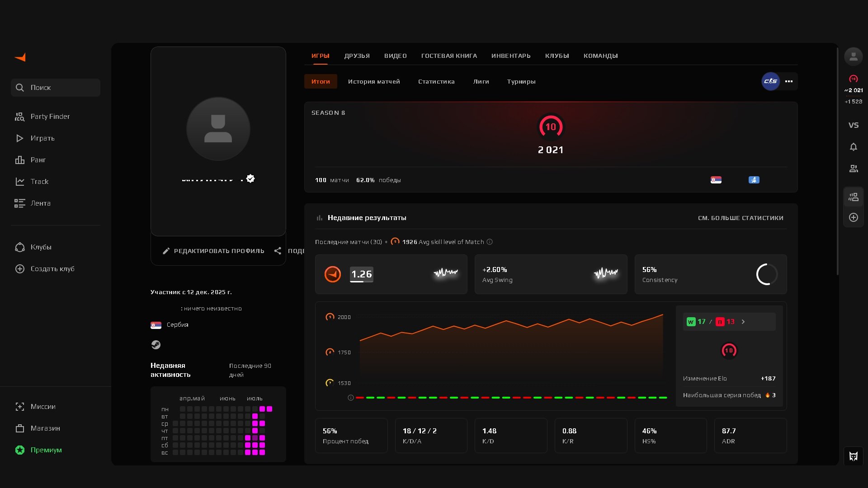
Task: Open notifications bell in right bar
Action: (x=854, y=147)
